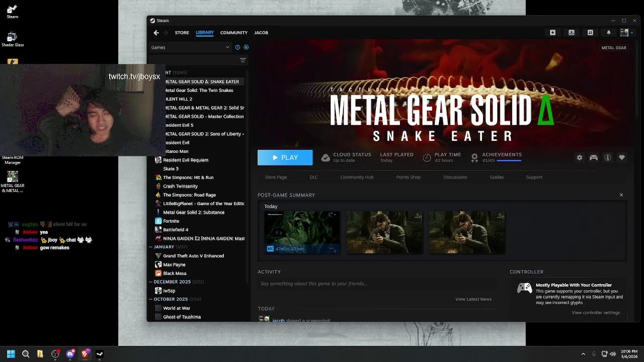Click View Latest News
The width and height of the screenshot is (644, 362).
click(x=473, y=299)
